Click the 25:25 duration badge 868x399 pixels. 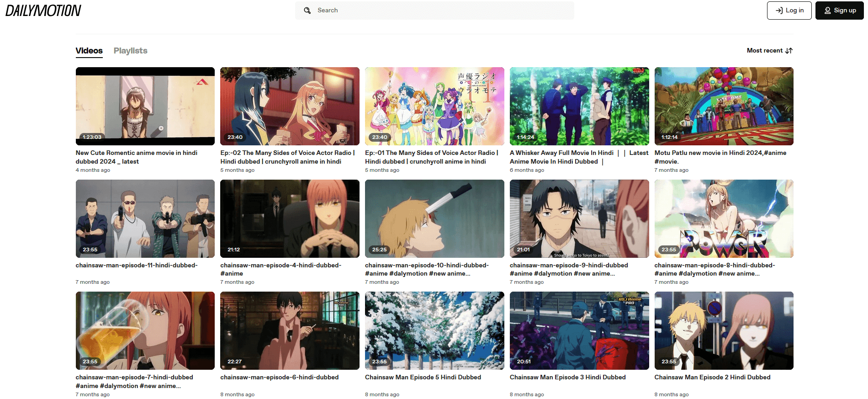379,250
